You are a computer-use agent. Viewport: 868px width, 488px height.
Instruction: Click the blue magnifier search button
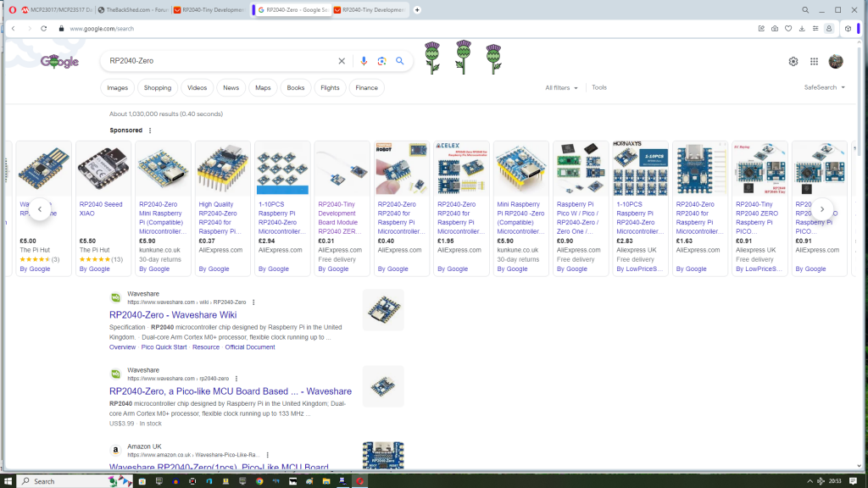click(400, 61)
